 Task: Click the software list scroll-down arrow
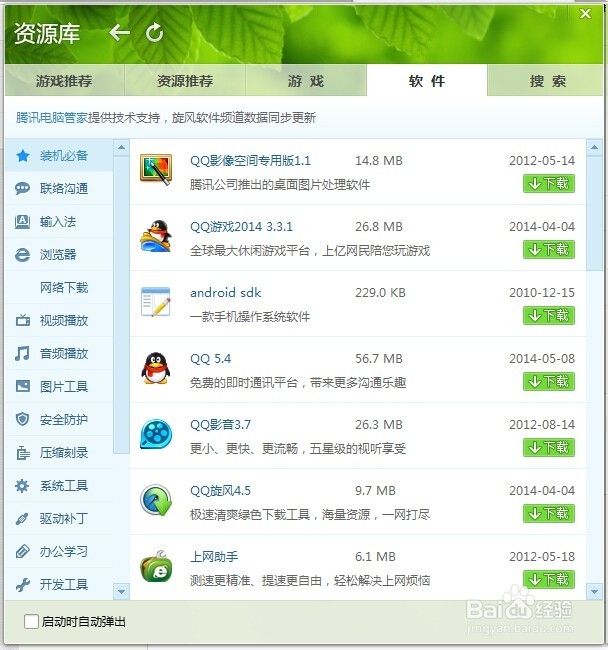coord(594,592)
